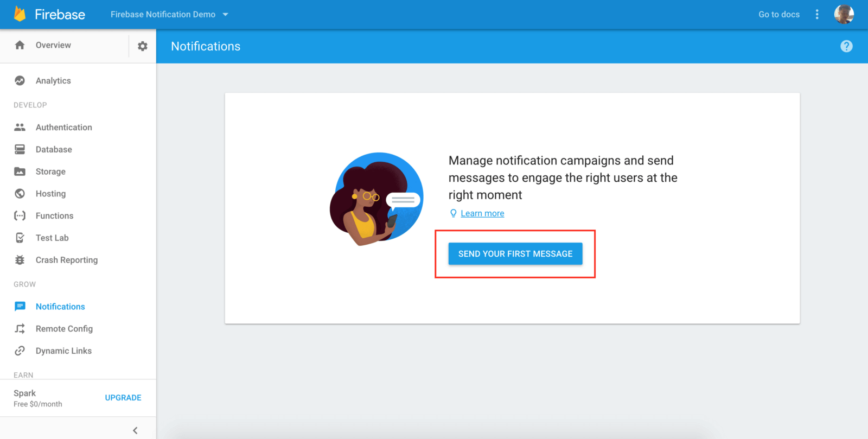Viewport: 868px width, 439px height.
Task: Select Notifications in the Grow section
Action: 60,307
